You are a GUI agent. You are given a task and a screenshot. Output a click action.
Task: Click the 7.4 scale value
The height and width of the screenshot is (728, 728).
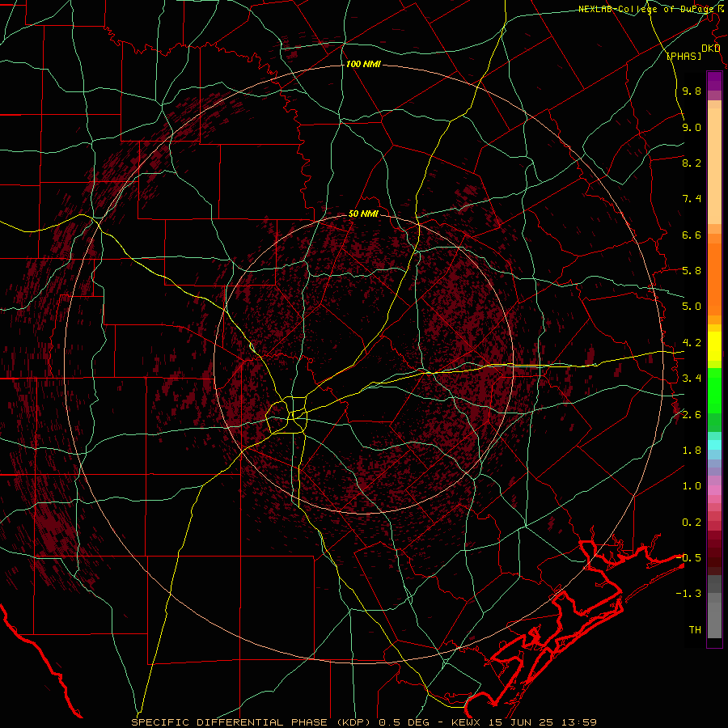pos(692,199)
